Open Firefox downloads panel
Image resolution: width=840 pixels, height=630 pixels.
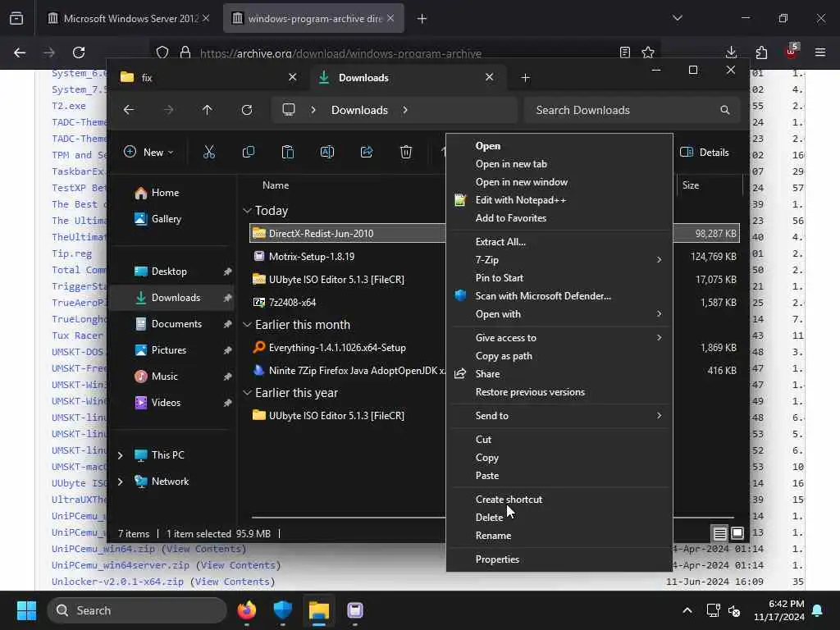[731, 52]
